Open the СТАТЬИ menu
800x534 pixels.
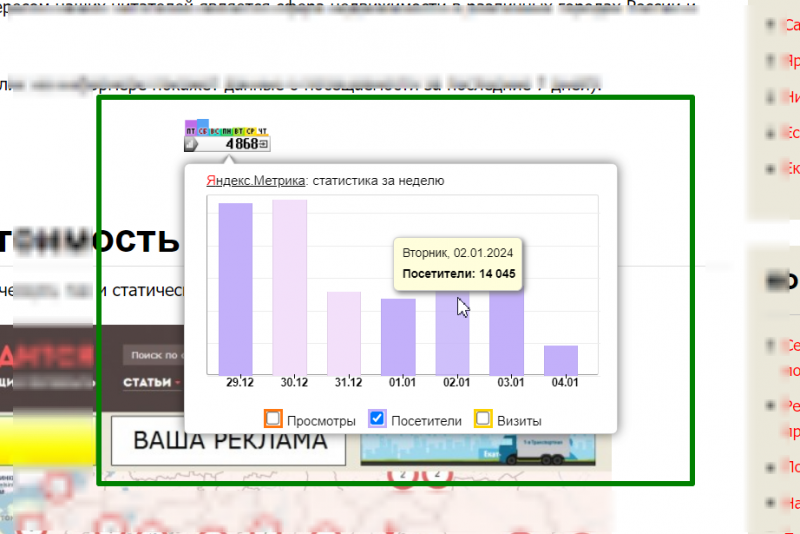[152, 383]
